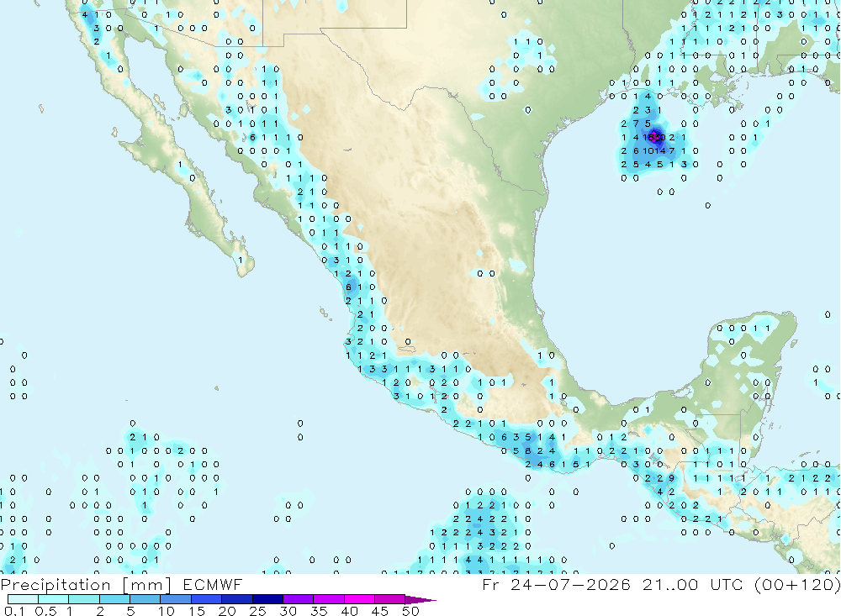
Task: Click the 0.5–1 mm legend swatch
Action: coord(54,599)
